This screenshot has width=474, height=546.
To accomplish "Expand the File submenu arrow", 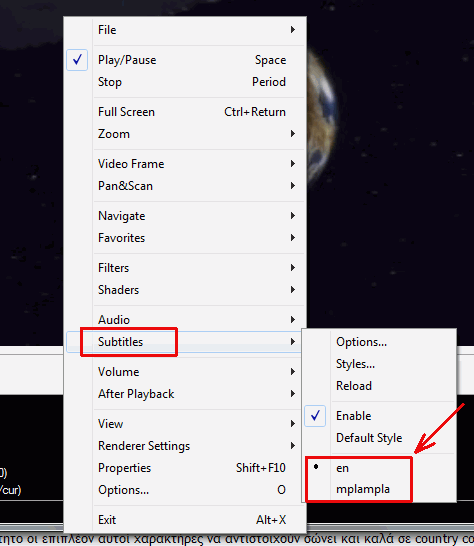I will pos(293,30).
